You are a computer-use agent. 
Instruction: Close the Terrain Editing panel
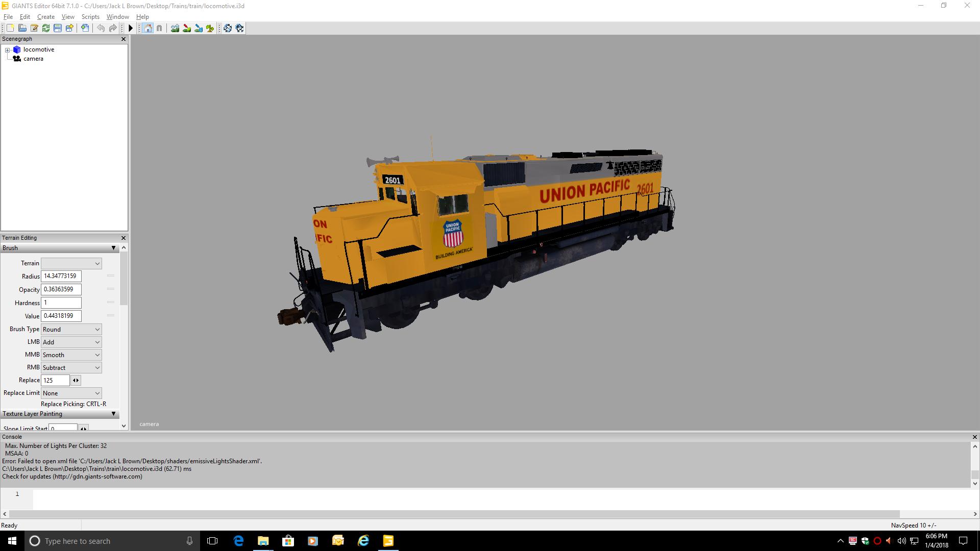[123, 238]
